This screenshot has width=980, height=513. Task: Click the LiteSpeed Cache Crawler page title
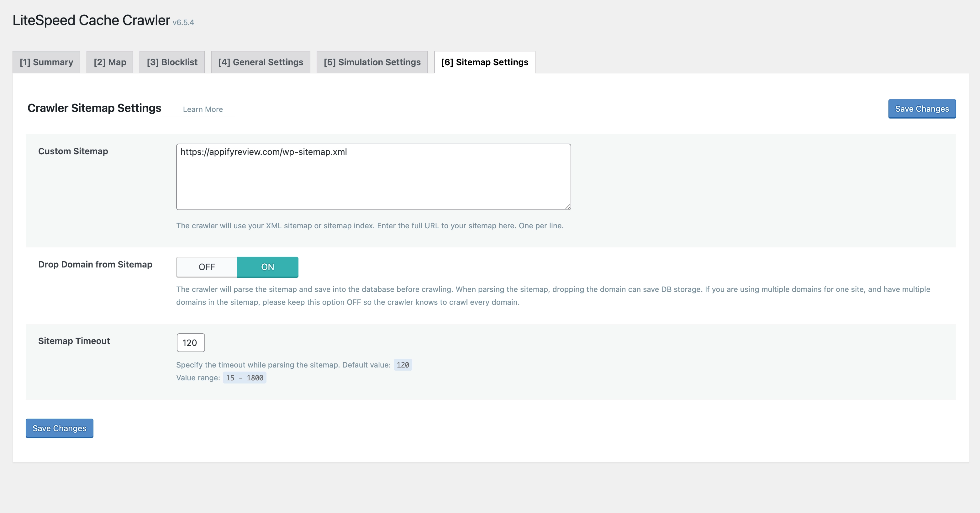click(91, 20)
